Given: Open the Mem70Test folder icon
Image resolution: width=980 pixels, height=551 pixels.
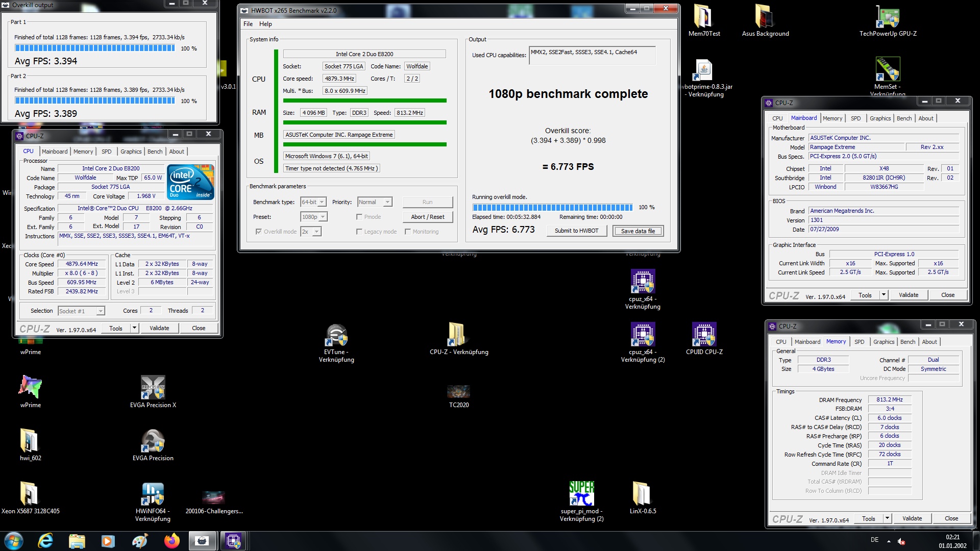Looking at the screenshot, I should [x=704, y=16].
